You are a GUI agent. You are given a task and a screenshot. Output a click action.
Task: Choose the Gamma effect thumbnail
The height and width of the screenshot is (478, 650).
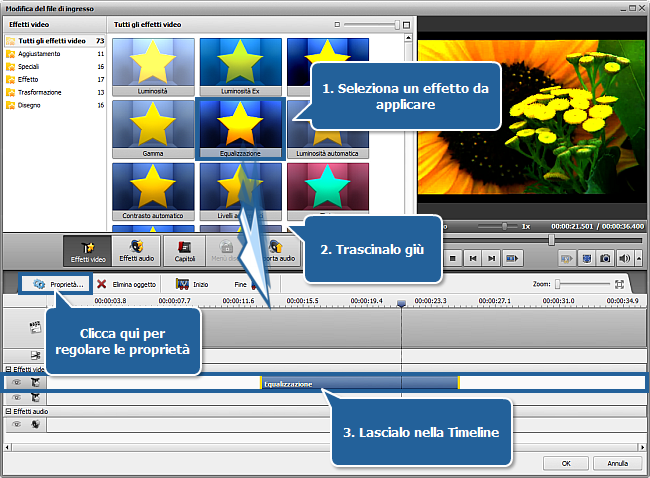point(153,129)
